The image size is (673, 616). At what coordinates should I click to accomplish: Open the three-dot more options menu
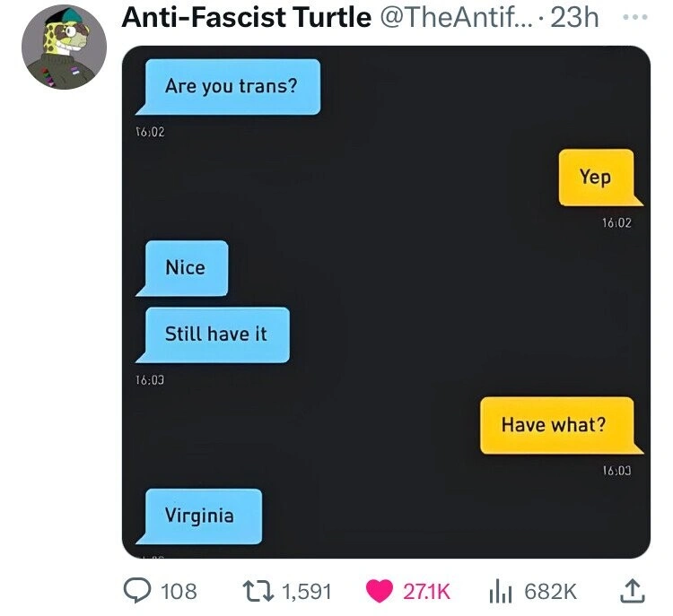coord(636,19)
